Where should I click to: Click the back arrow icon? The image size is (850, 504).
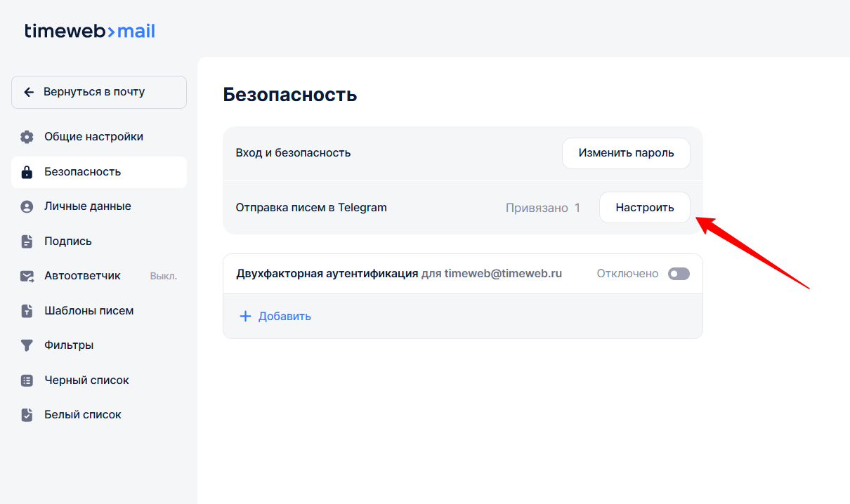point(29,92)
